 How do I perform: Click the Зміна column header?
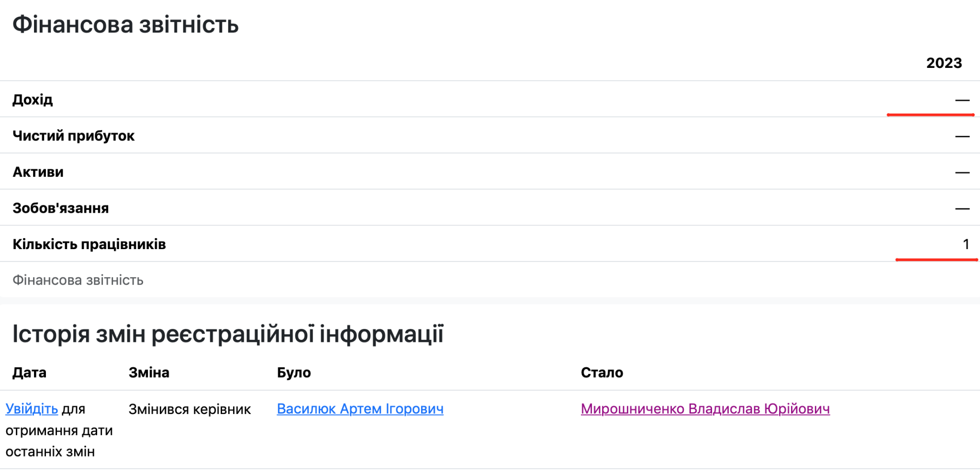click(x=149, y=372)
